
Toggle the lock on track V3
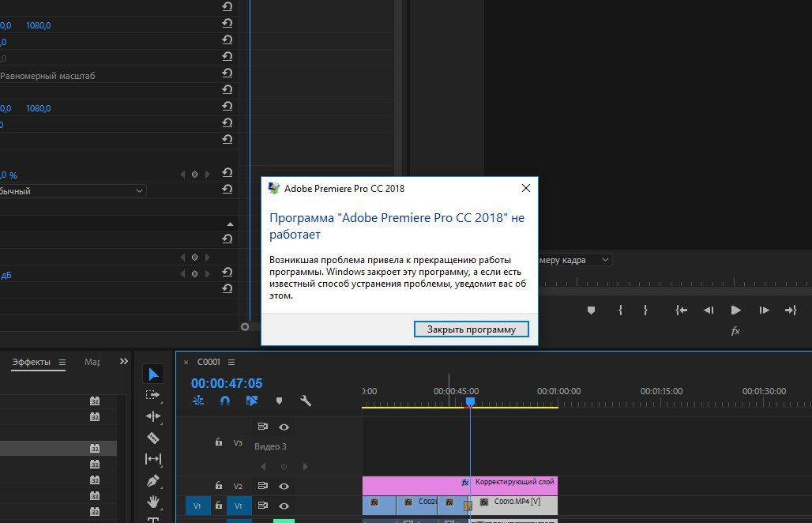[219, 442]
